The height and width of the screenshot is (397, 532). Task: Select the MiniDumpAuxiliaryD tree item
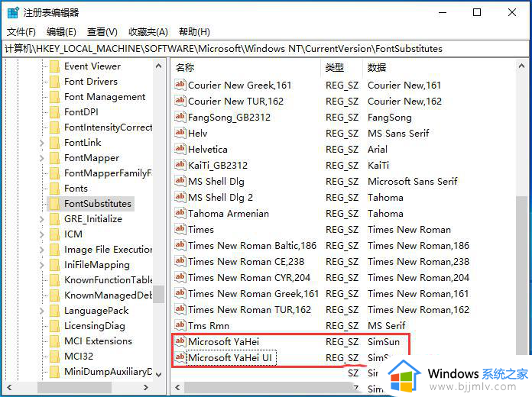(x=109, y=372)
